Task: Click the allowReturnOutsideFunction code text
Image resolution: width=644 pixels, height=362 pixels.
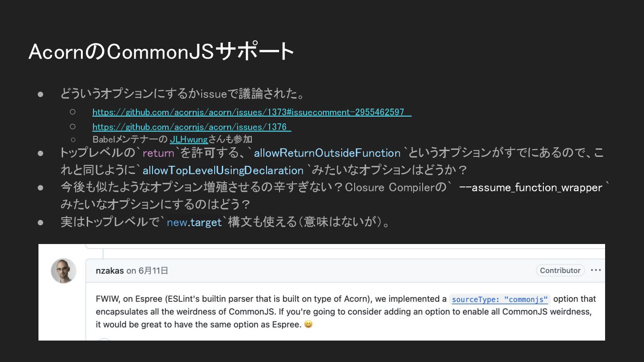Action: pyautogui.click(x=327, y=153)
